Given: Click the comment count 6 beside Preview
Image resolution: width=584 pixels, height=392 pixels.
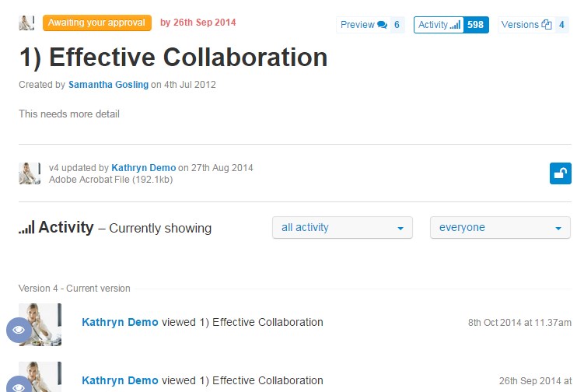Looking at the screenshot, I should 397,25.
